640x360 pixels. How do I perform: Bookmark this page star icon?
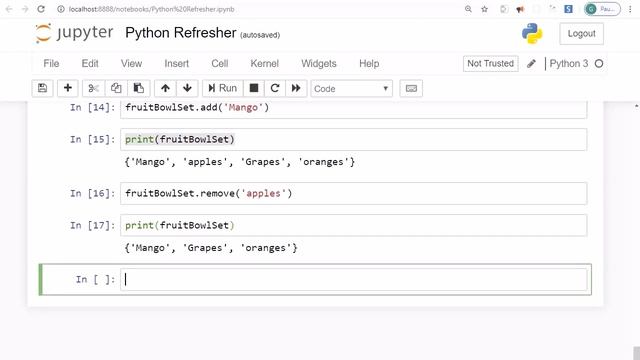coord(484,9)
